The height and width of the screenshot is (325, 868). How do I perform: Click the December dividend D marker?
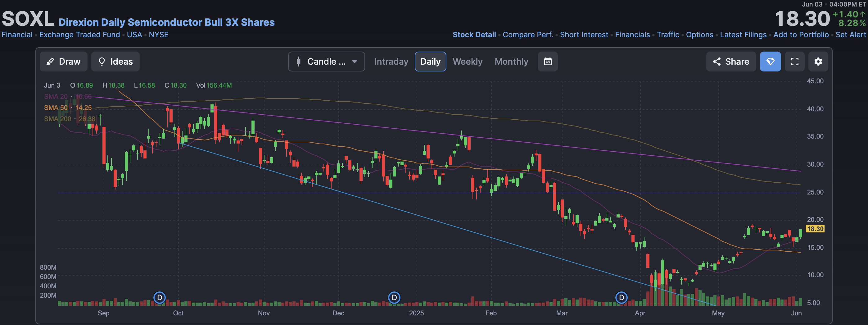pos(394,298)
